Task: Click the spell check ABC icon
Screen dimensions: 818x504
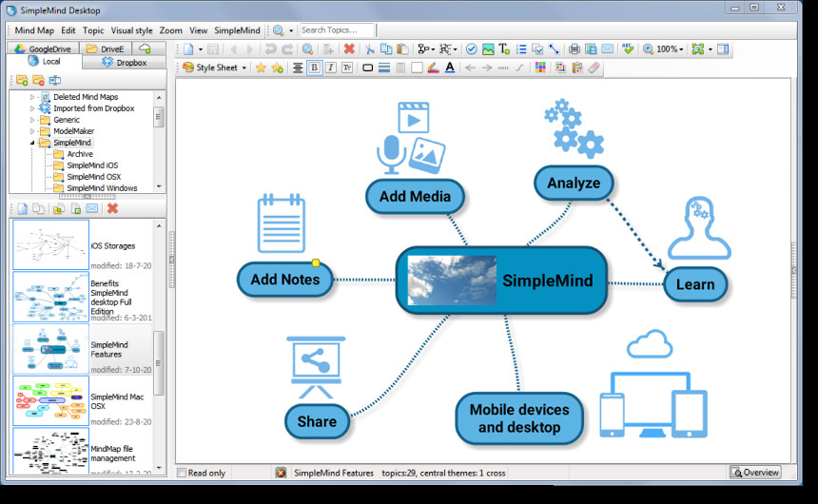Action: [x=628, y=49]
